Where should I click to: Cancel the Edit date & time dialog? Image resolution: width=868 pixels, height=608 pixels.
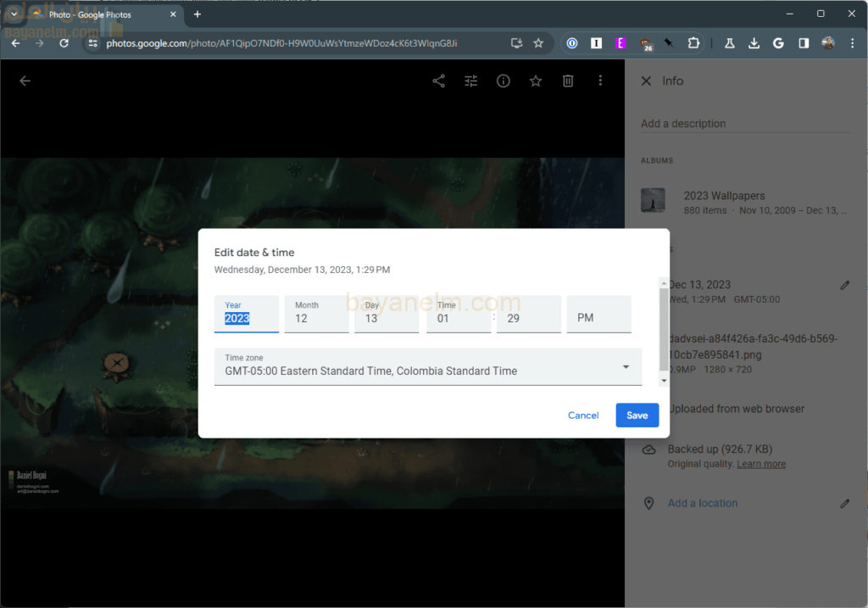point(583,416)
